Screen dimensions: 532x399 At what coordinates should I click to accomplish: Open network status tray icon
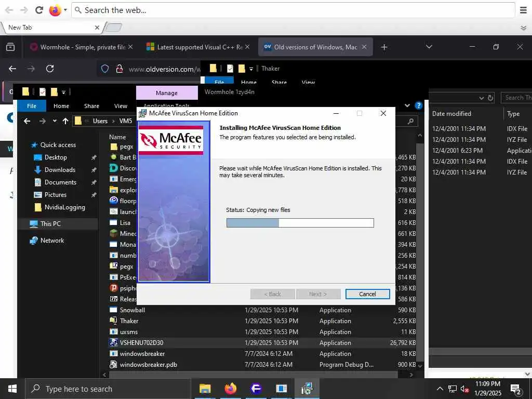(x=453, y=389)
